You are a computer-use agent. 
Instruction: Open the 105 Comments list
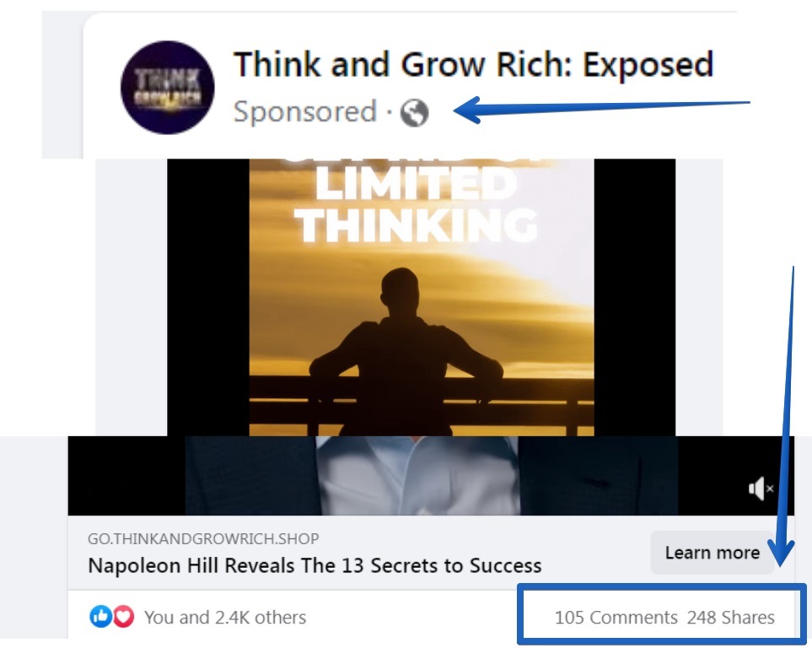click(616, 618)
